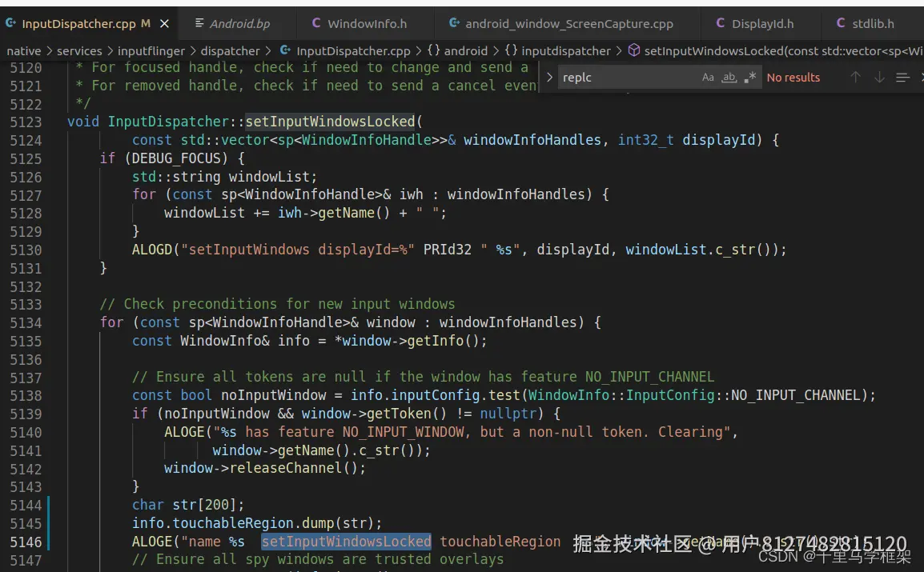Click 'inputflinger' breadcrumb folder
924x572 pixels.
pyautogui.click(x=151, y=51)
